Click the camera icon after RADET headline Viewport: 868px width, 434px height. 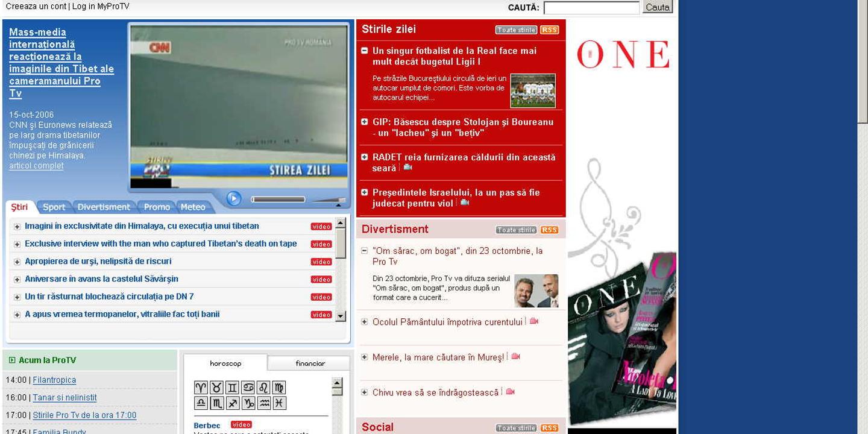pos(407,168)
